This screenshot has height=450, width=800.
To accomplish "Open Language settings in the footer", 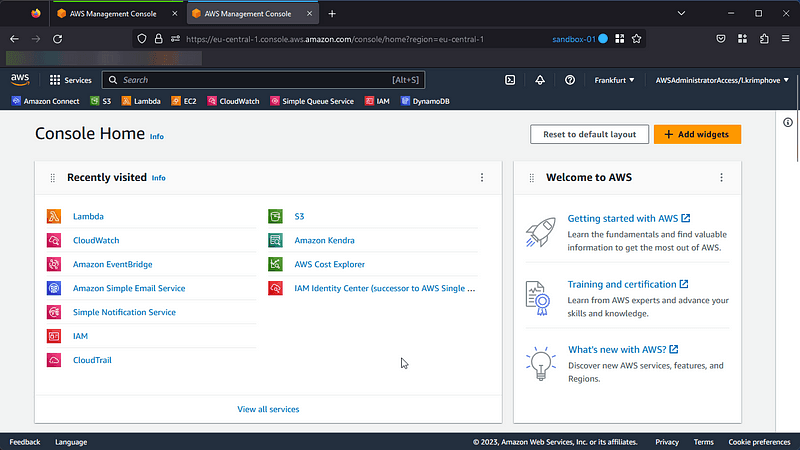I will 71,442.
